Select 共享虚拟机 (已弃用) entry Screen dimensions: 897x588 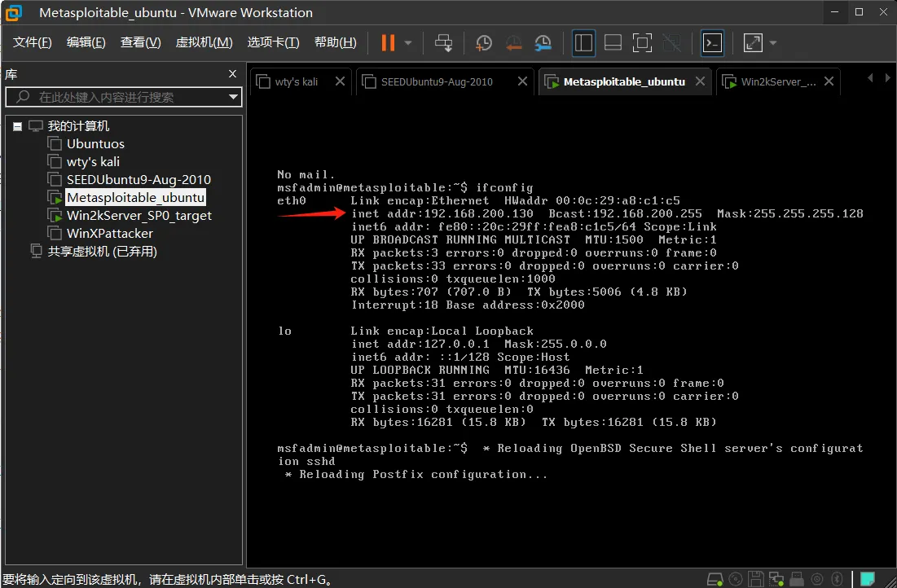[102, 251]
